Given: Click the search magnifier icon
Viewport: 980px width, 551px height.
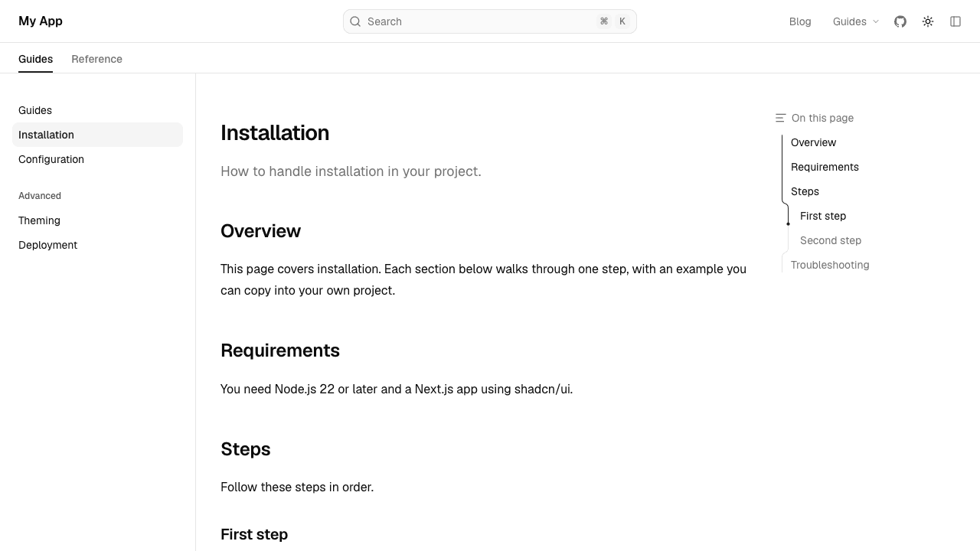Looking at the screenshot, I should [355, 21].
